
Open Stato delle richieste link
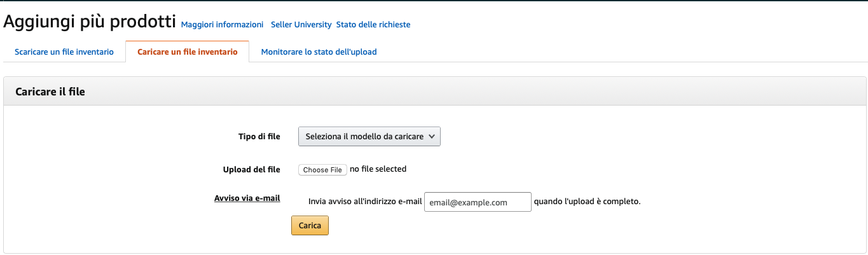point(373,25)
